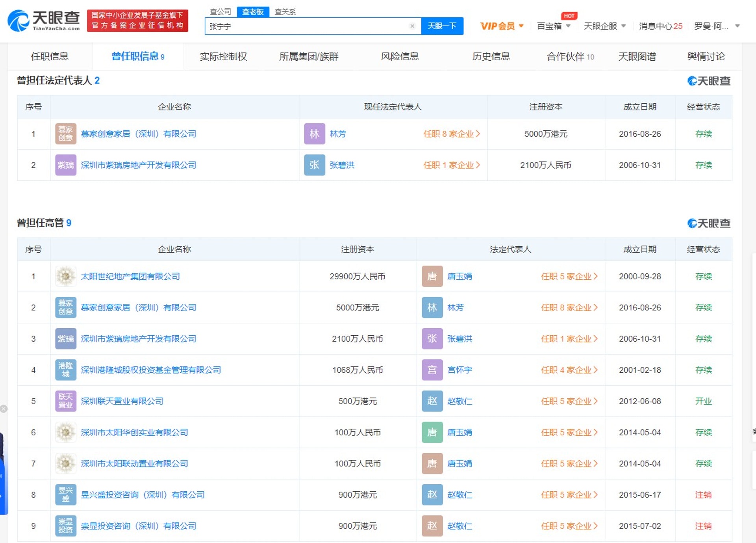Click the TianYanCha logo
The width and height of the screenshot is (756, 543).
pos(44,20)
